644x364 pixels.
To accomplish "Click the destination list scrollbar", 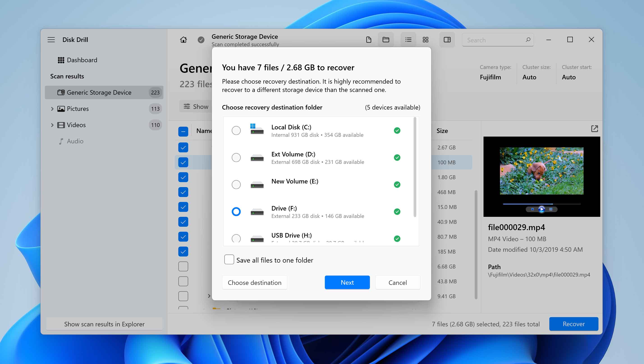I will pyautogui.click(x=415, y=167).
